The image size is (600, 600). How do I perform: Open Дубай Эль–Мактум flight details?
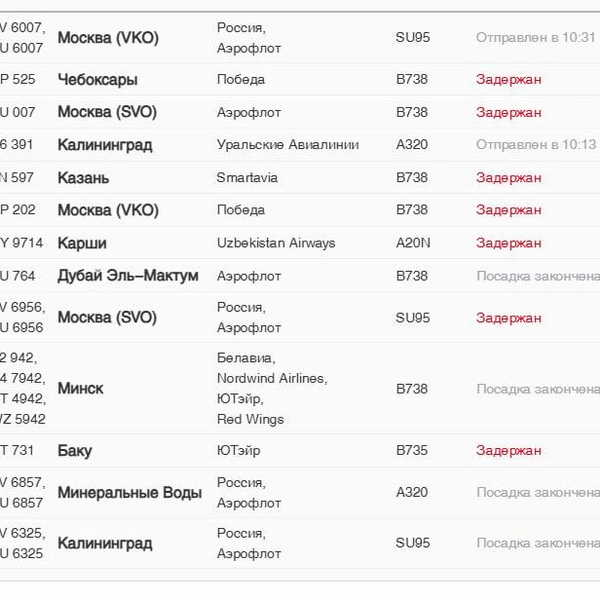click(x=128, y=276)
